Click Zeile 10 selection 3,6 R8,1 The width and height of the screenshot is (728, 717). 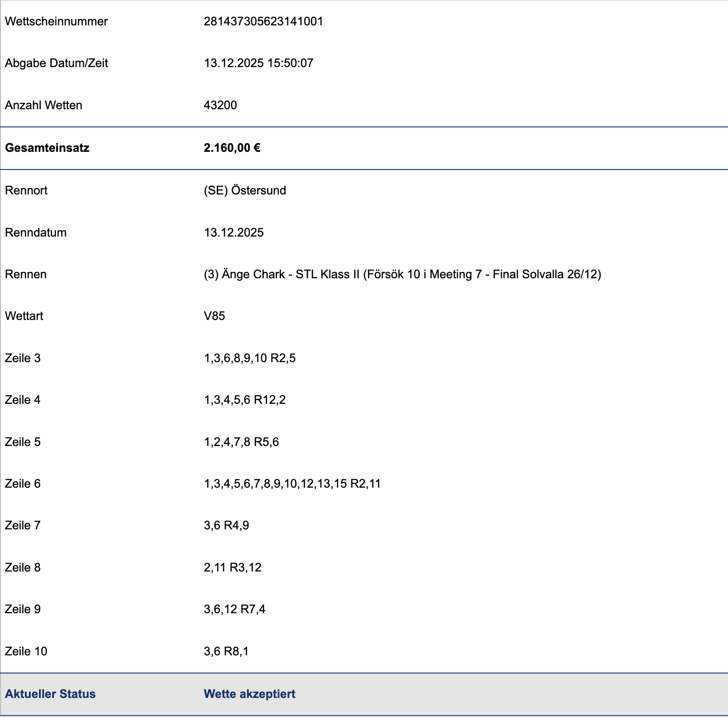coord(226,651)
